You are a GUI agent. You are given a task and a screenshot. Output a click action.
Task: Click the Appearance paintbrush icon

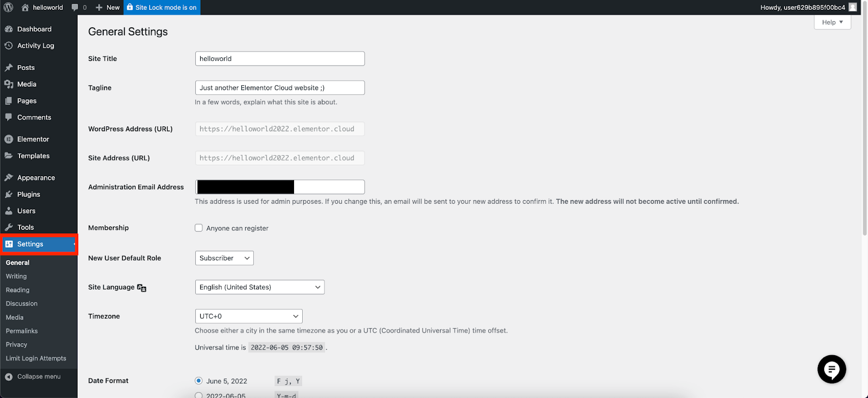pos(9,177)
